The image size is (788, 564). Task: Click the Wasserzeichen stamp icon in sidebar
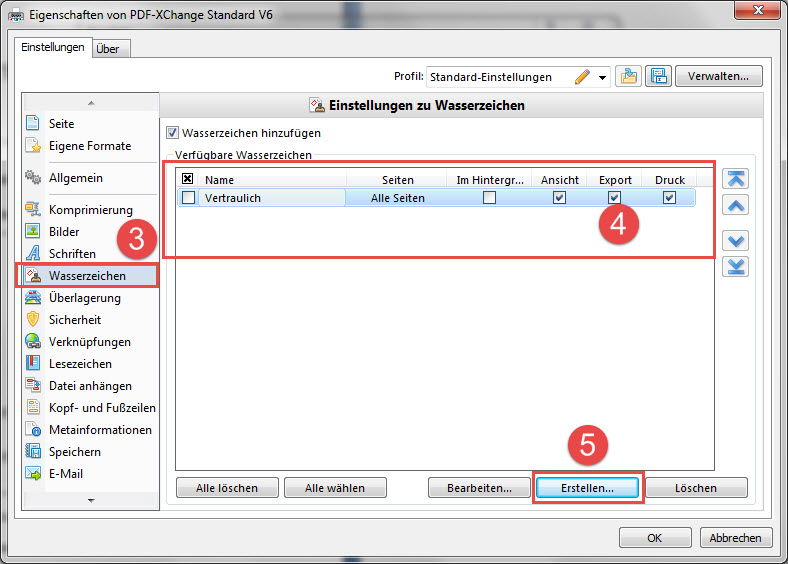[33, 275]
